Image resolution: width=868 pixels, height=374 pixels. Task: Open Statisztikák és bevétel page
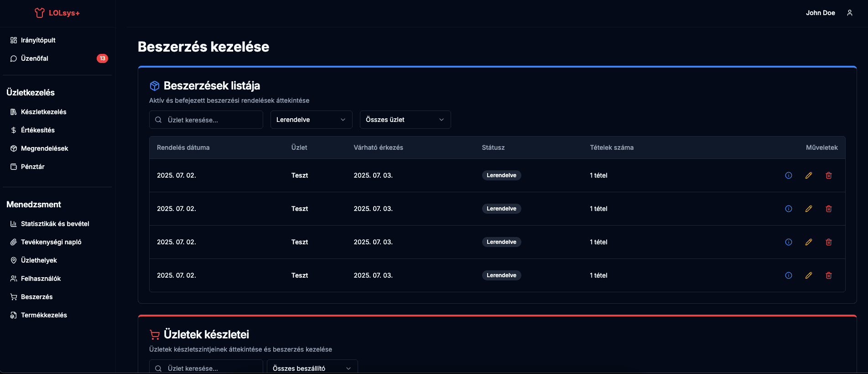pyautogui.click(x=55, y=224)
